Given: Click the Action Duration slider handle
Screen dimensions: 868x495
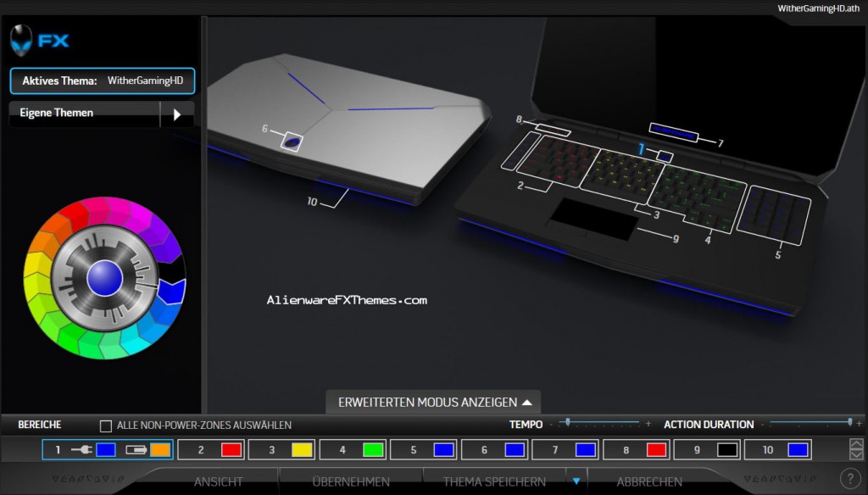Looking at the screenshot, I should (849, 422).
